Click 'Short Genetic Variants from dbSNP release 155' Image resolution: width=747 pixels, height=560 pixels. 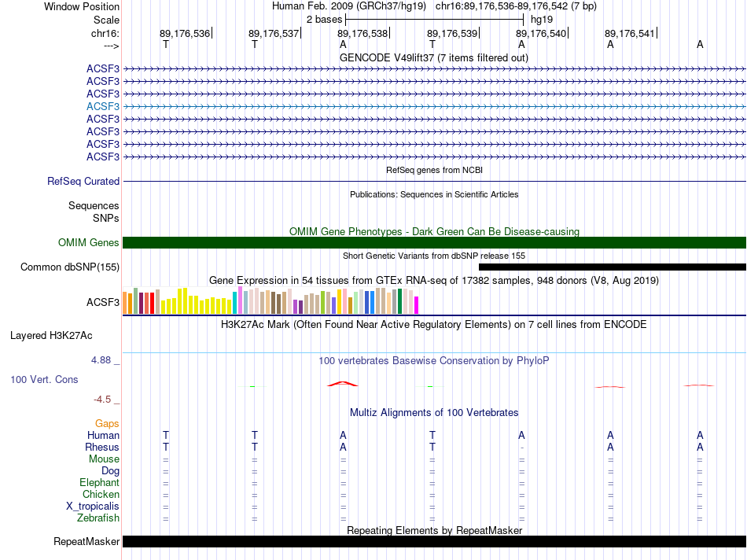(434, 256)
